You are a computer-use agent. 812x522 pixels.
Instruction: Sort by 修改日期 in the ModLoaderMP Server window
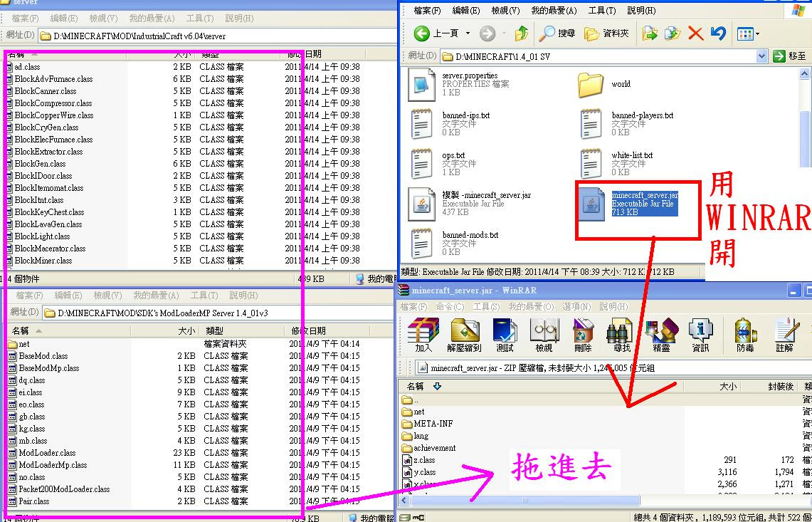326,330
